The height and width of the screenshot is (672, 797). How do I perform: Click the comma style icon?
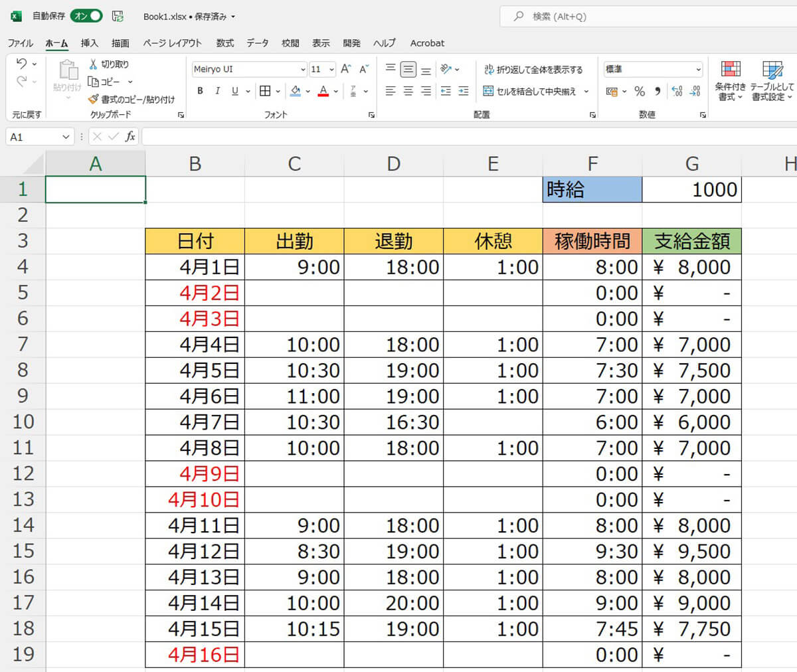pyautogui.click(x=658, y=92)
